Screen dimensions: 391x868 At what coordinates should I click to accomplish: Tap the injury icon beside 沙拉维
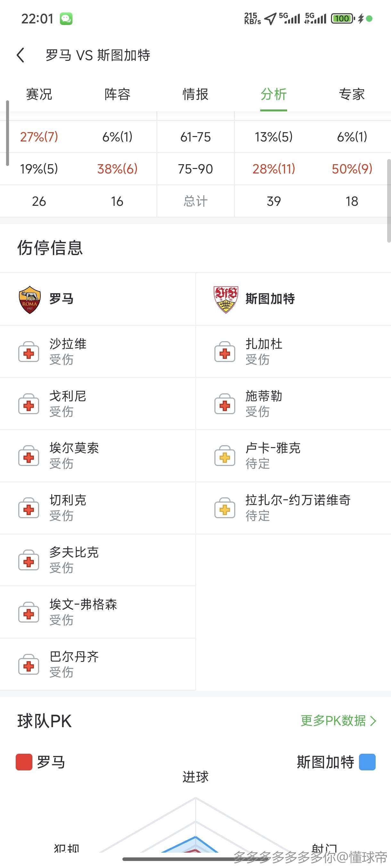point(29,352)
